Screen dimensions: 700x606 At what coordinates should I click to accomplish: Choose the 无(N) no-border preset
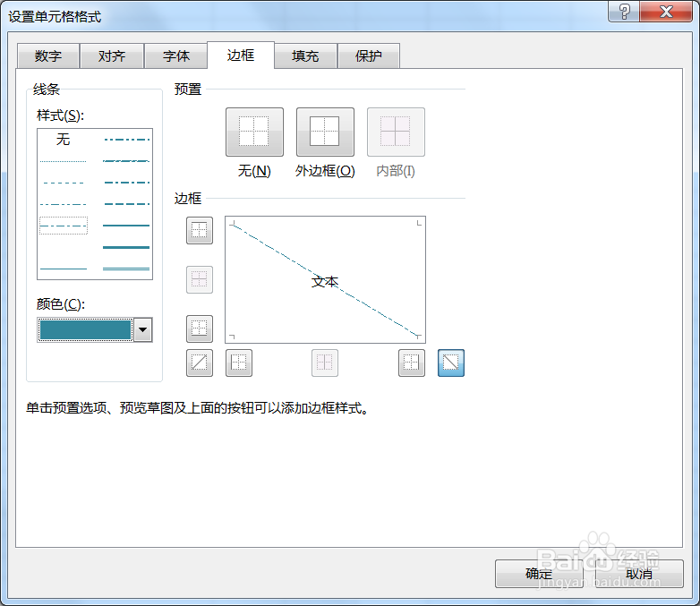click(254, 132)
